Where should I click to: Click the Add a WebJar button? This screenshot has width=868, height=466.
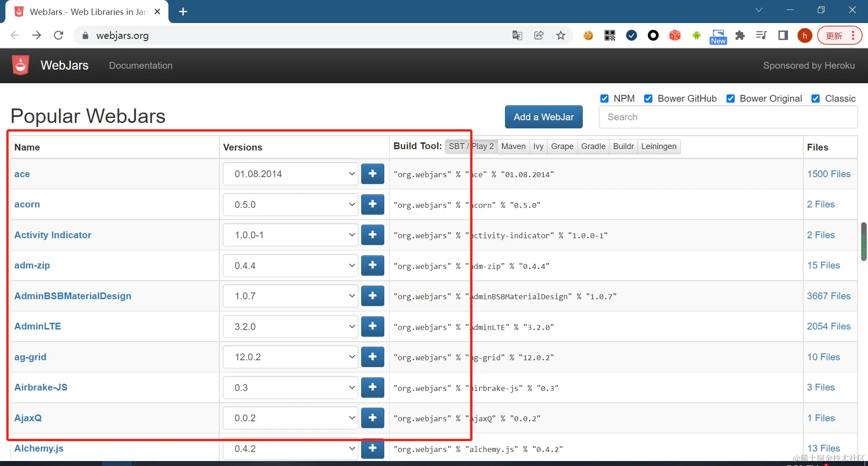[x=543, y=117]
